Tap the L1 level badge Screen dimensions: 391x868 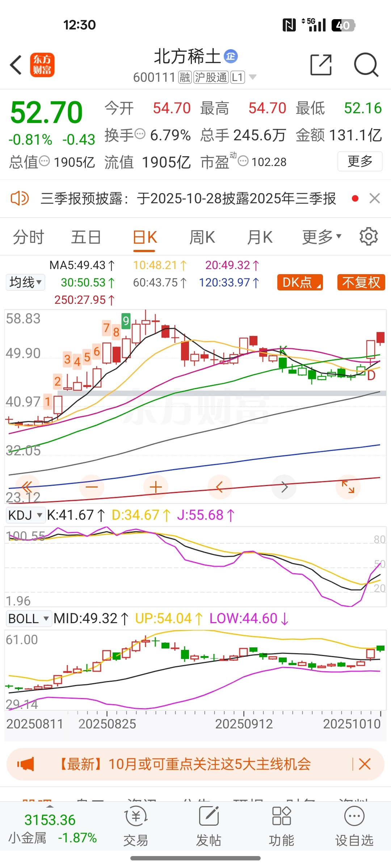click(x=237, y=77)
